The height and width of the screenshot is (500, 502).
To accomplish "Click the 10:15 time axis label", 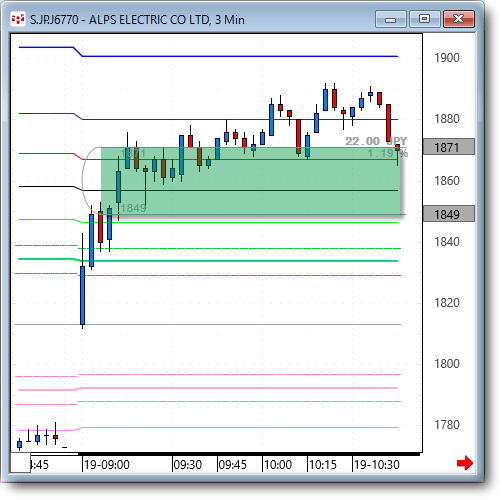I will click(323, 464).
